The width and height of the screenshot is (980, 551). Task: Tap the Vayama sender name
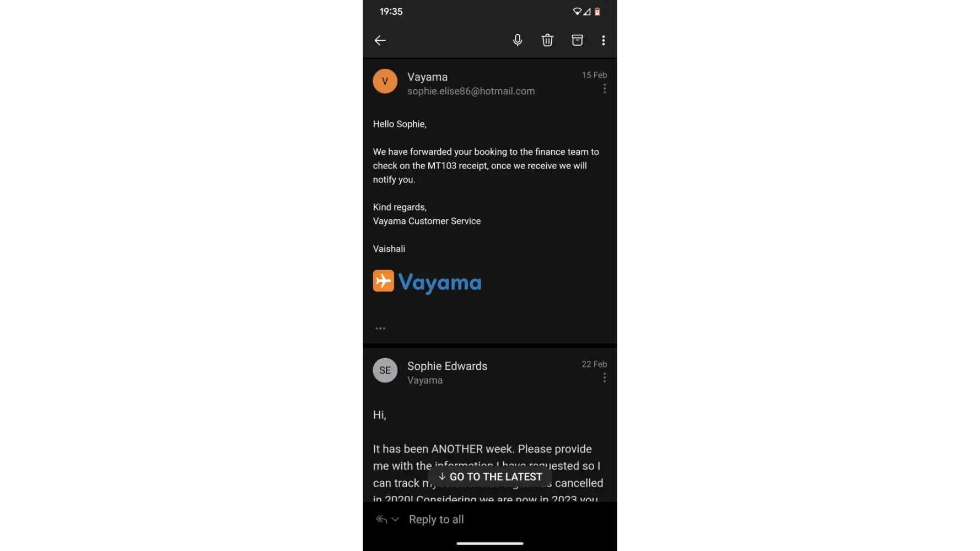427,77
